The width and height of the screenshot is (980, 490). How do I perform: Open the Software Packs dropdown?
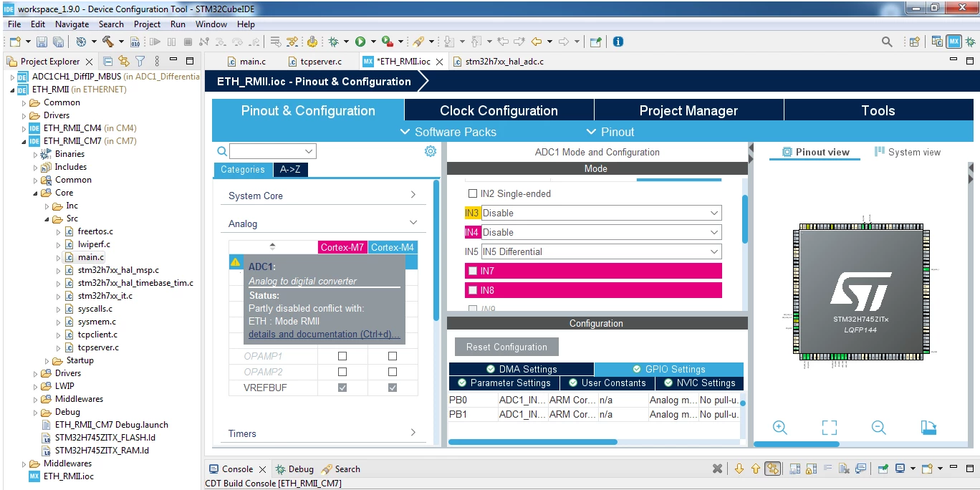[x=448, y=132]
